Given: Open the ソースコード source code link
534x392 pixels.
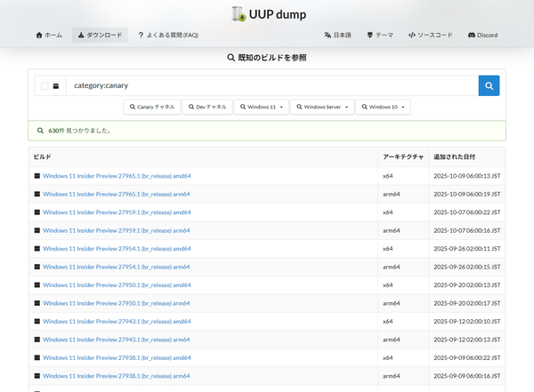Looking at the screenshot, I should click(x=431, y=36).
